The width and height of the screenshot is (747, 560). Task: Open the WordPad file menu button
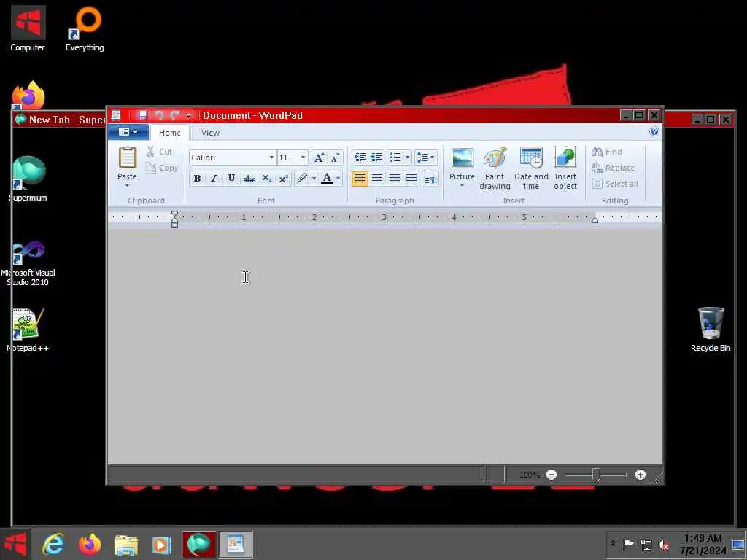pos(128,132)
